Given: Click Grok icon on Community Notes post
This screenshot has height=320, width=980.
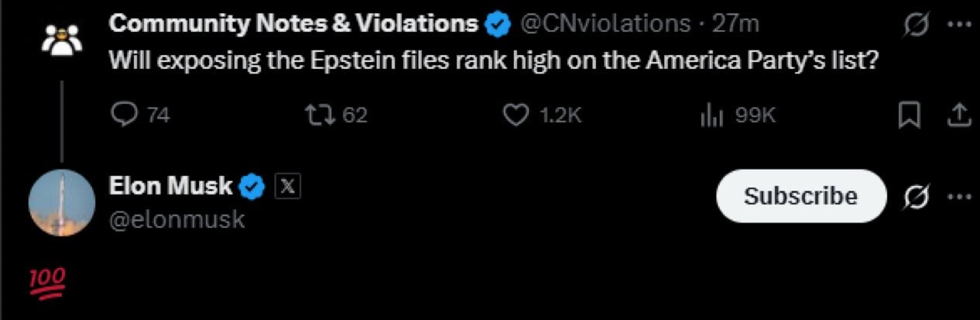Looking at the screenshot, I should pyautogui.click(x=916, y=25).
